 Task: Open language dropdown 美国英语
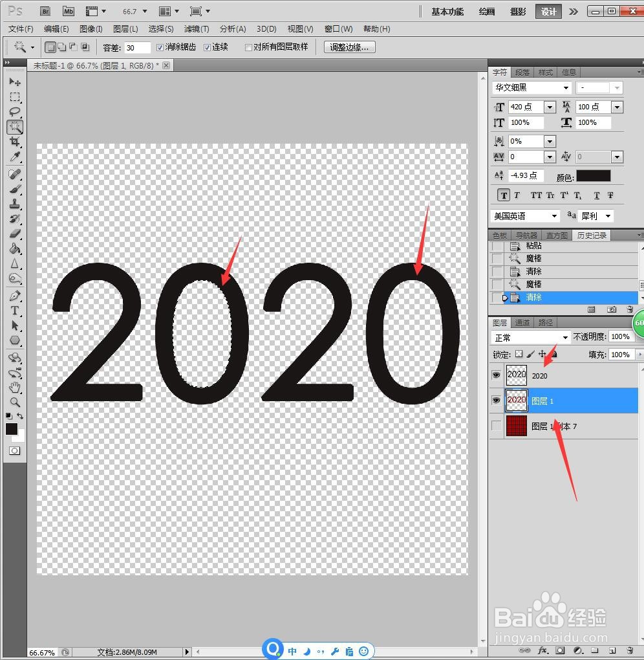(554, 216)
